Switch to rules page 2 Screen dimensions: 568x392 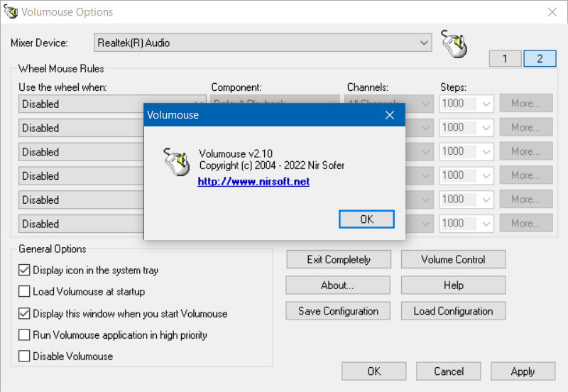[540, 58]
